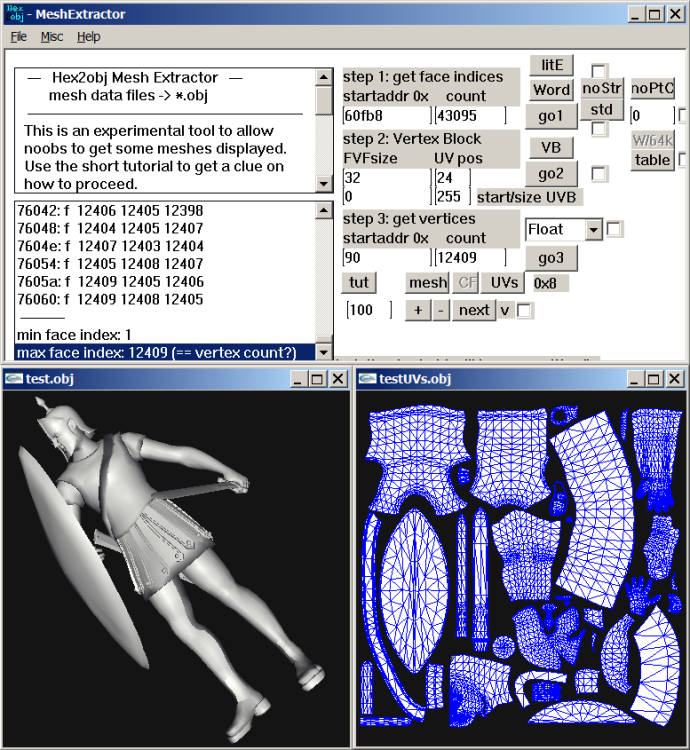Select face row 76048: f 12404 12405 12407
The width and height of the screenshot is (690, 750).
(165, 229)
